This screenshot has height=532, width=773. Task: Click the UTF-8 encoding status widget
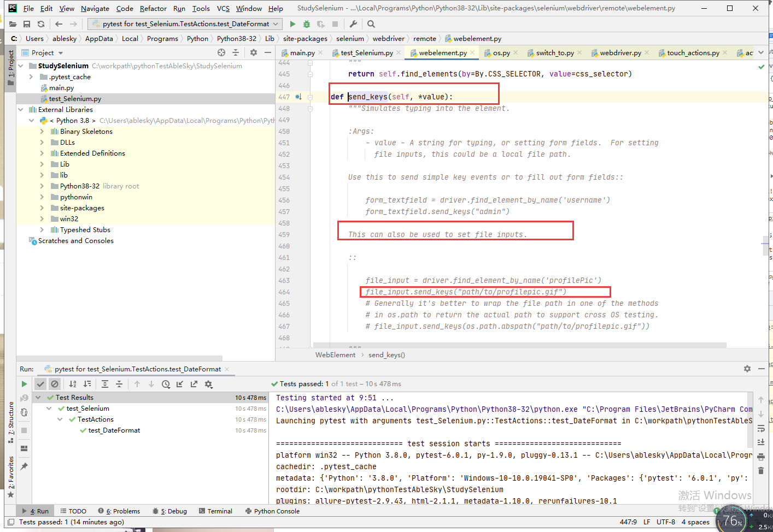click(666, 522)
